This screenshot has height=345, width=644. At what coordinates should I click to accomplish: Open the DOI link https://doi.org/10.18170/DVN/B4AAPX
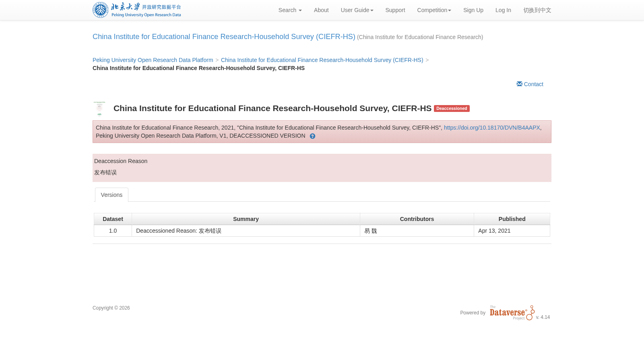pos(492,128)
